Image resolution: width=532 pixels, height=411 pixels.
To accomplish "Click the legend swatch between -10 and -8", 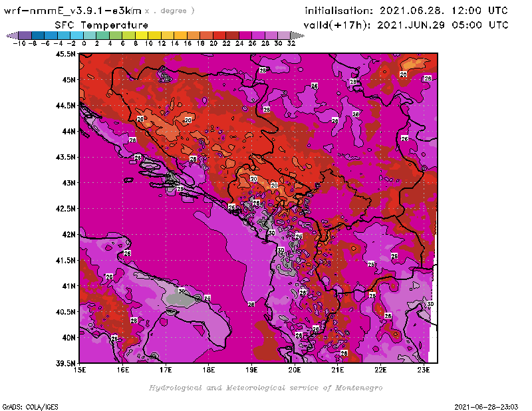I will click(x=25, y=36).
